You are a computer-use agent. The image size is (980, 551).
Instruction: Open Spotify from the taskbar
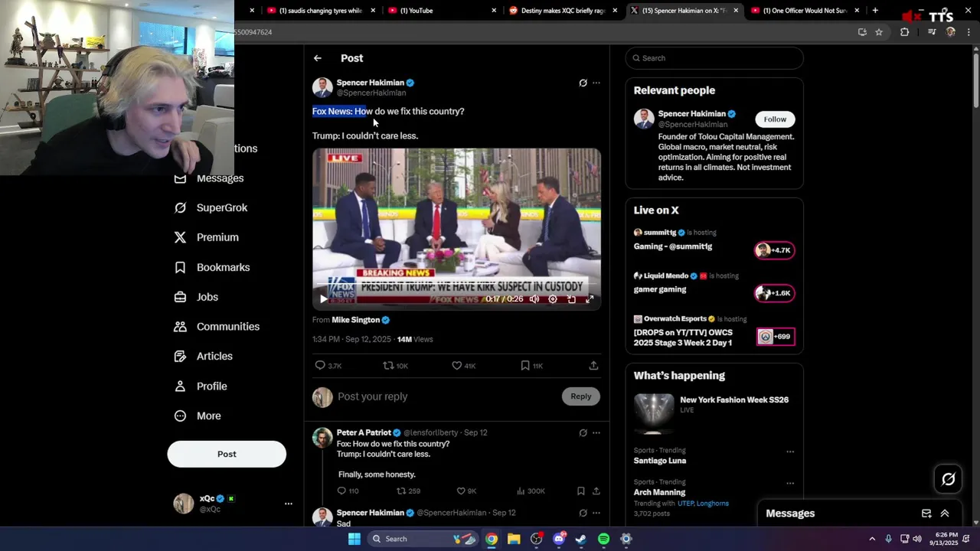tap(603, 539)
